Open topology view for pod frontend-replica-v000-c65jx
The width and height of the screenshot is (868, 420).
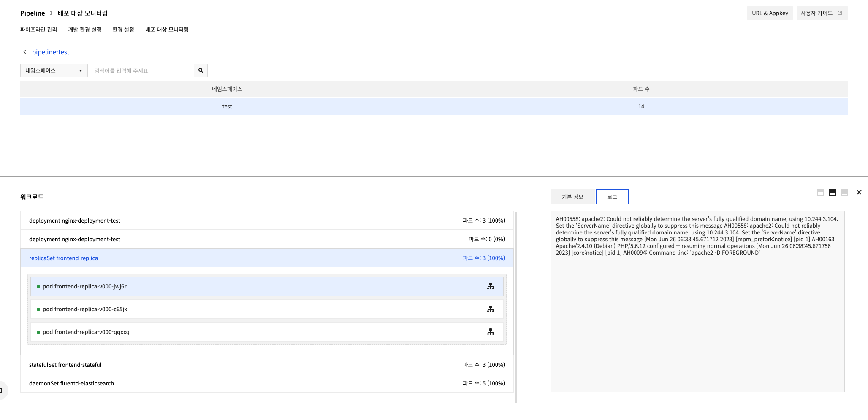coord(490,309)
